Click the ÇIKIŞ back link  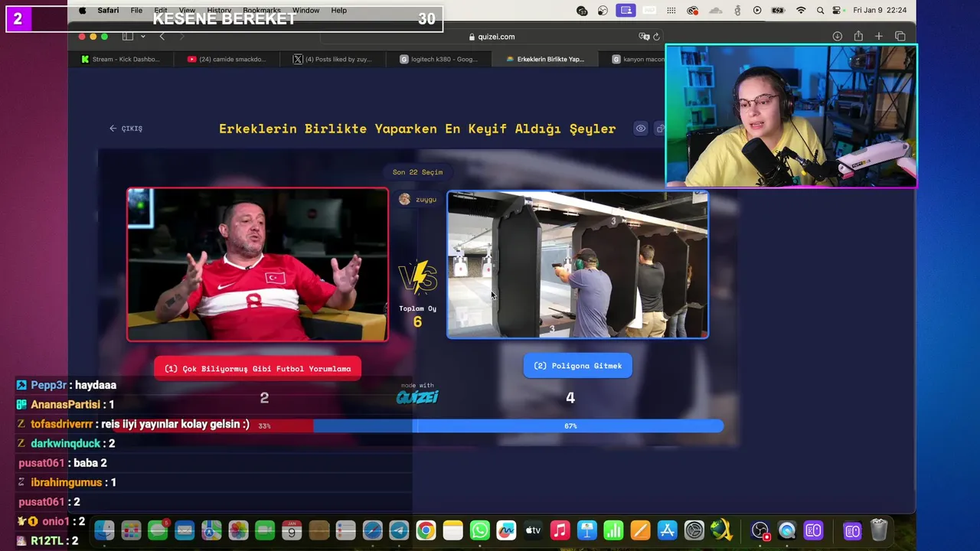(126, 129)
